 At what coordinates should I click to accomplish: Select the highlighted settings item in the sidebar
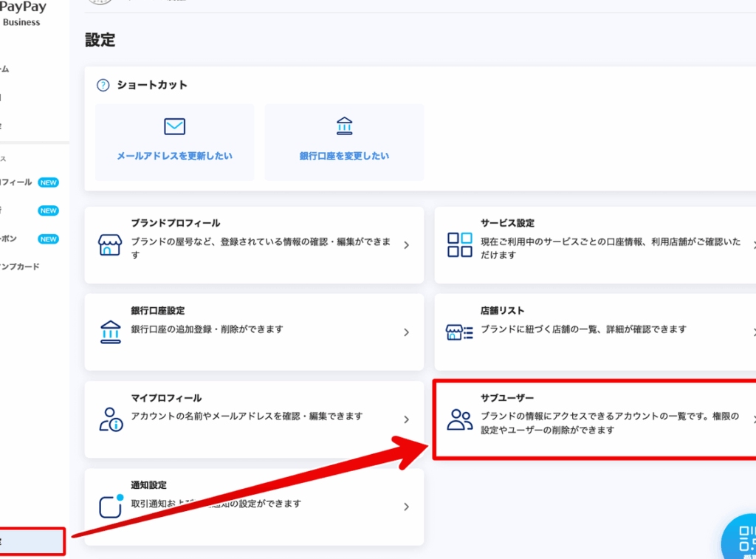[x=31, y=541]
